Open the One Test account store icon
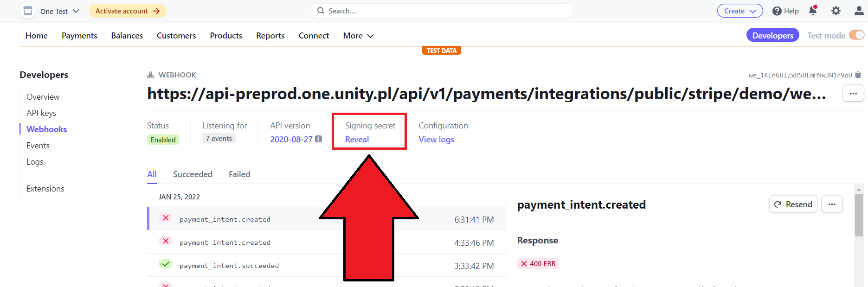This screenshot has width=868, height=287. pyautogui.click(x=28, y=11)
